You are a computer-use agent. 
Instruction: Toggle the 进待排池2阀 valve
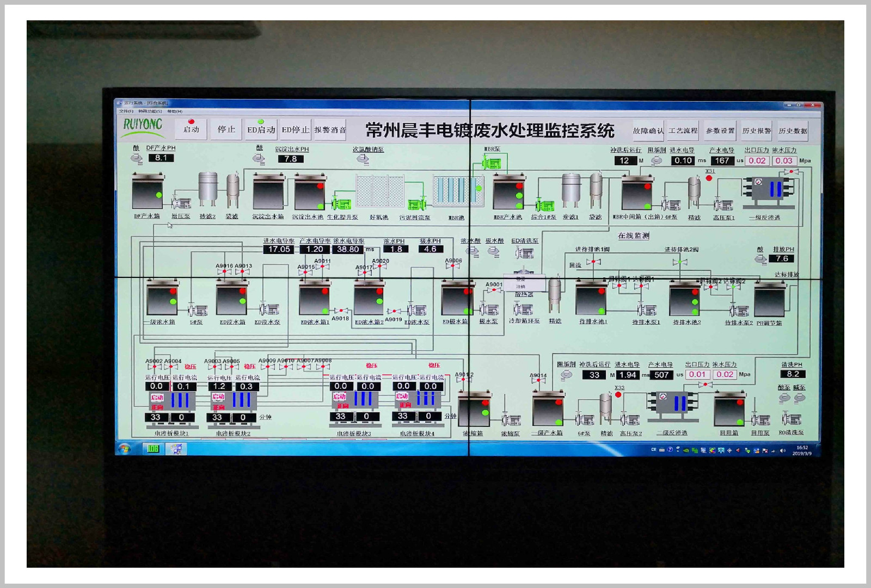[x=680, y=262]
